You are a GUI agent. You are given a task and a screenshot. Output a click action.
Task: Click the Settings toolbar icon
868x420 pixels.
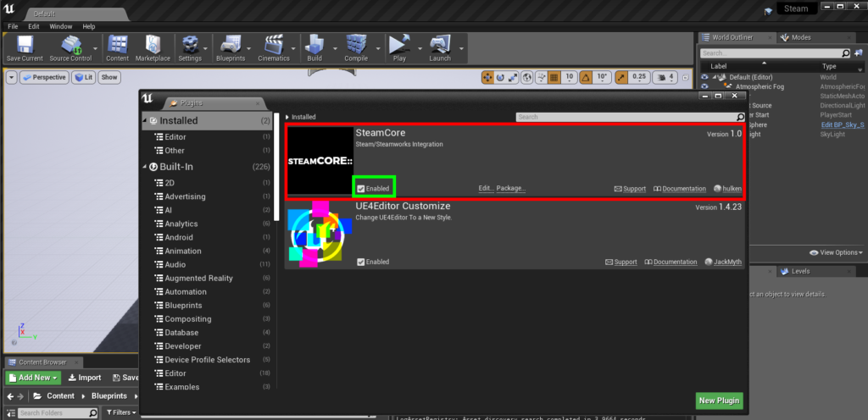[x=190, y=48]
